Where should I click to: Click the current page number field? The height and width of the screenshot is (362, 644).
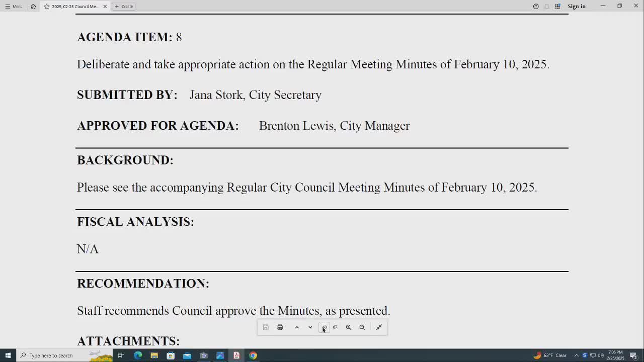tap(324, 327)
